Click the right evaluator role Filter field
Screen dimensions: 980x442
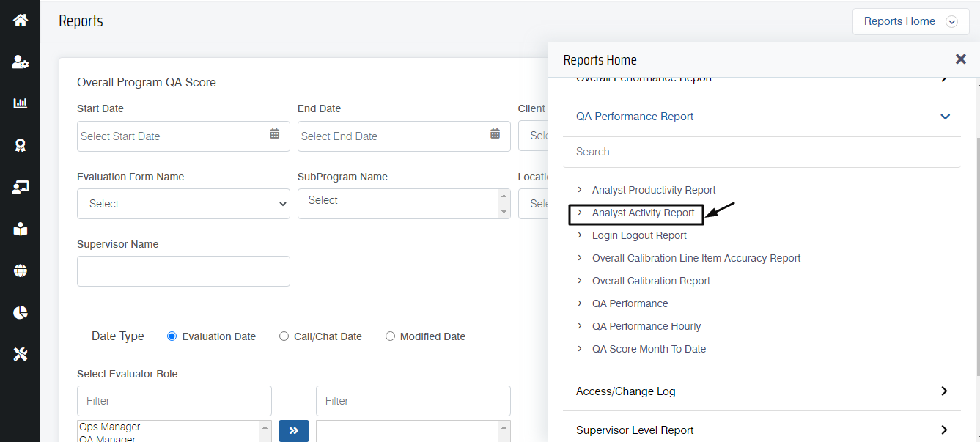coord(413,401)
